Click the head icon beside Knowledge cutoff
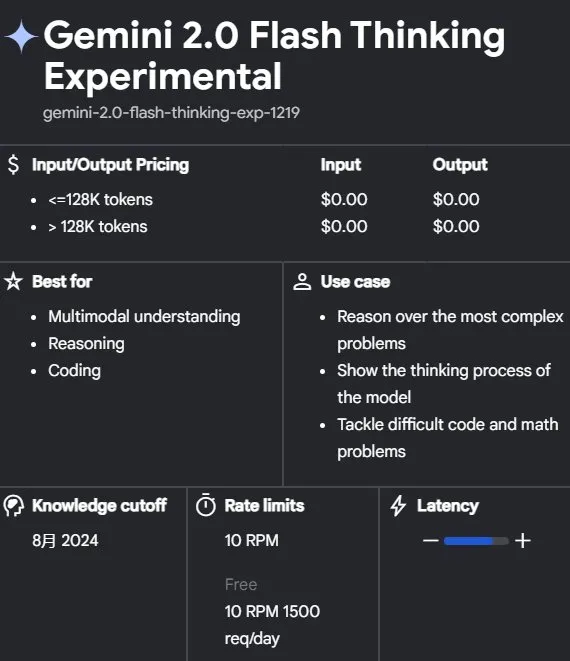 coord(13,505)
